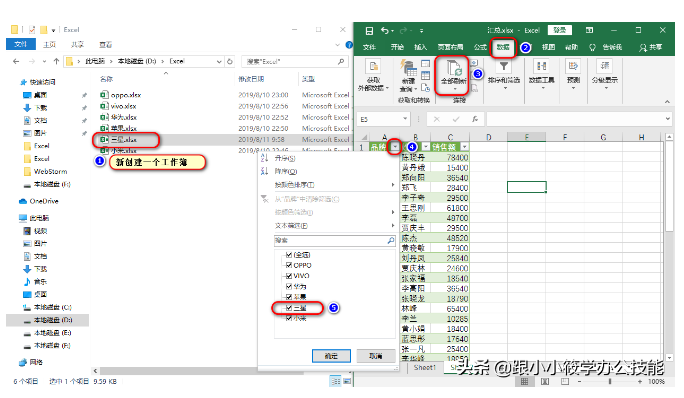Viewport: 684px width, 398px height.
Task: Click the 新建查询 ribbon icon
Action: [408, 68]
